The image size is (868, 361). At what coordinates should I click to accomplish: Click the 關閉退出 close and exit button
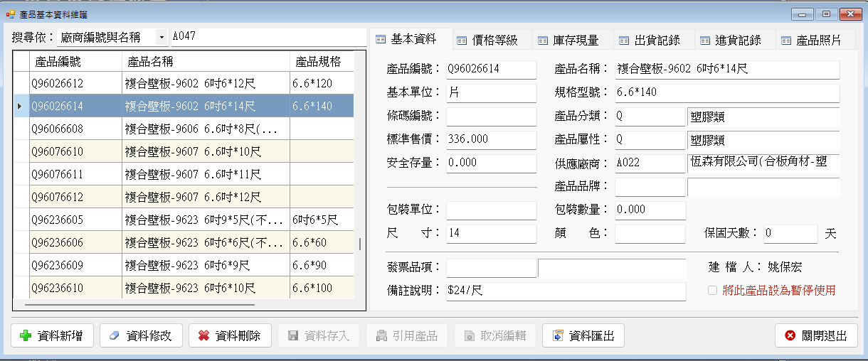pyautogui.click(x=816, y=335)
